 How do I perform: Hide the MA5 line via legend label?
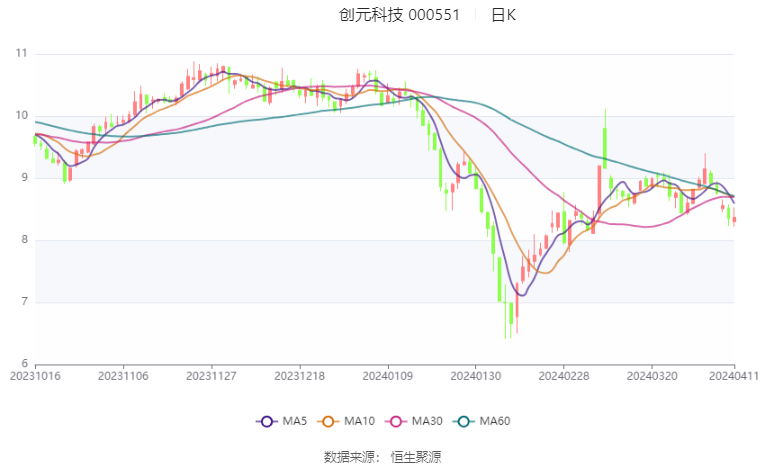point(295,421)
